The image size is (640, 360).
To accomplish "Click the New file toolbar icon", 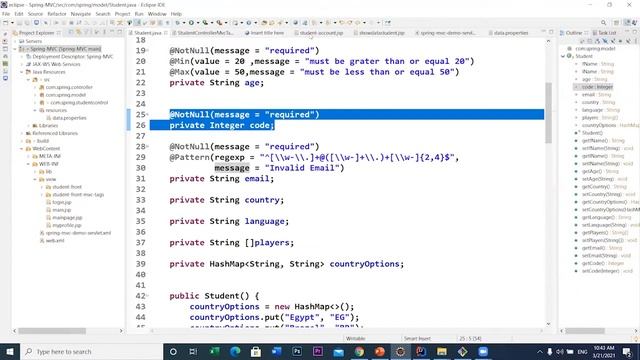I will [x=6, y=23].
